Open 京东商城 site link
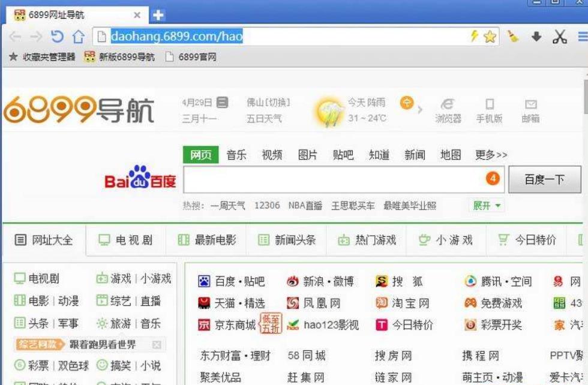This screenshot has height=385, width=588. pos(227,324)
